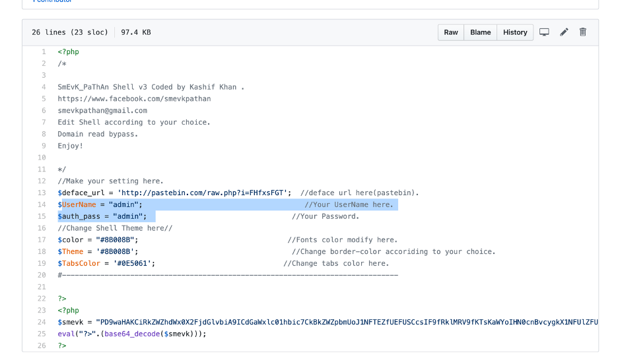Click the facebook.com/smevkpathan URL text

[135, 99]
